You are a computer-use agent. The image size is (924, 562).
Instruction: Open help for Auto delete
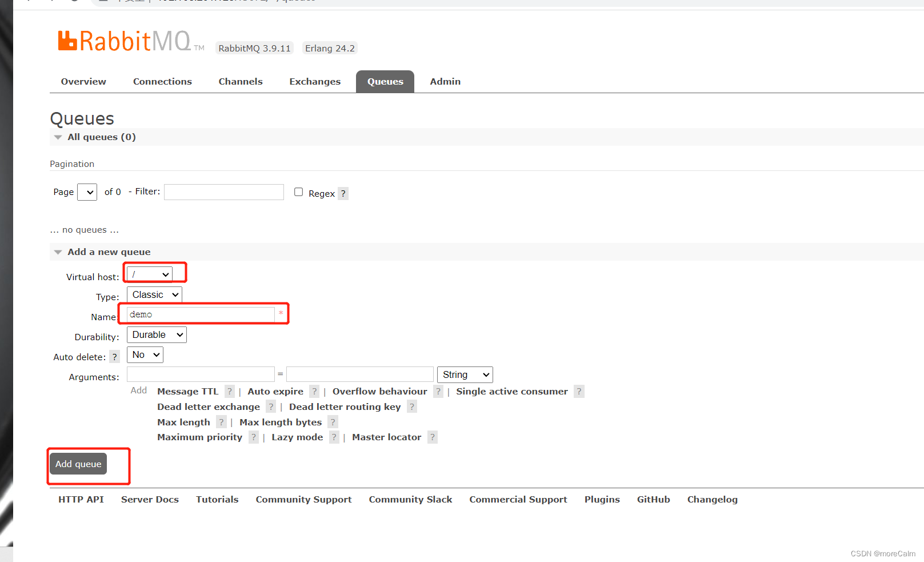click(114, 356)
